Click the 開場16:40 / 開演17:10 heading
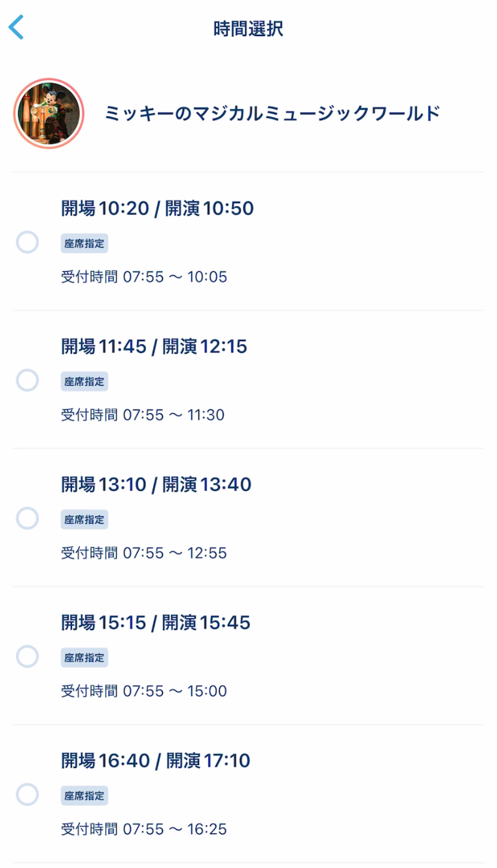This screenshot has width=497, height=868. (156, 761)
